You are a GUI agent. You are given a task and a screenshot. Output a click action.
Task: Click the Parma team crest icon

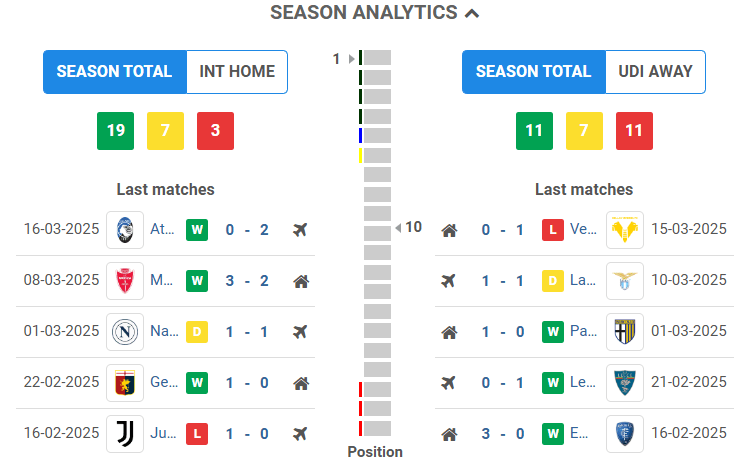[625, 331]
